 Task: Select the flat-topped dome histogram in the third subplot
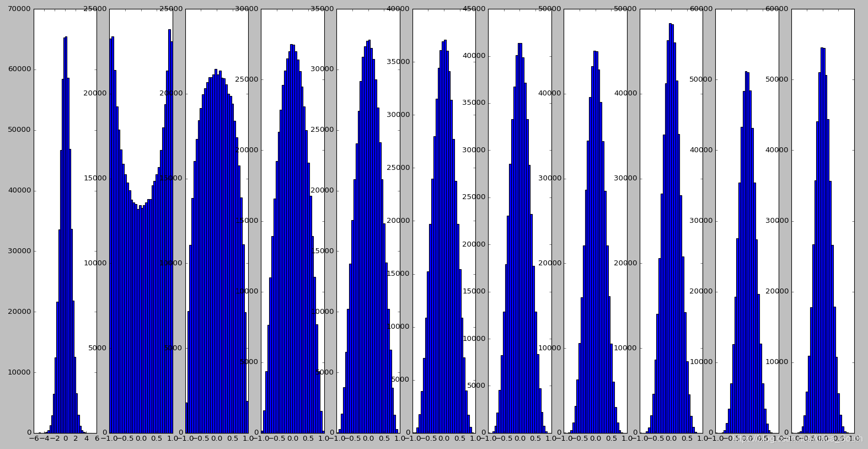(217, 221)
